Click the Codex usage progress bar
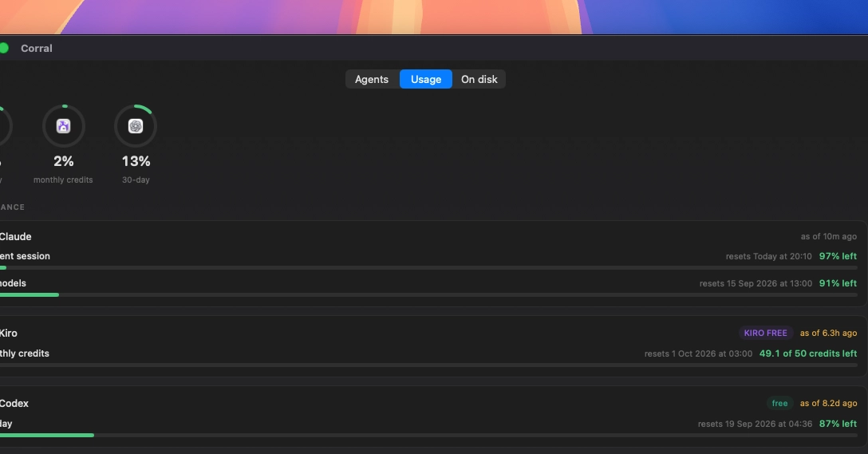The width and height of the screenshot is (868, 454). tap(429, 436)
